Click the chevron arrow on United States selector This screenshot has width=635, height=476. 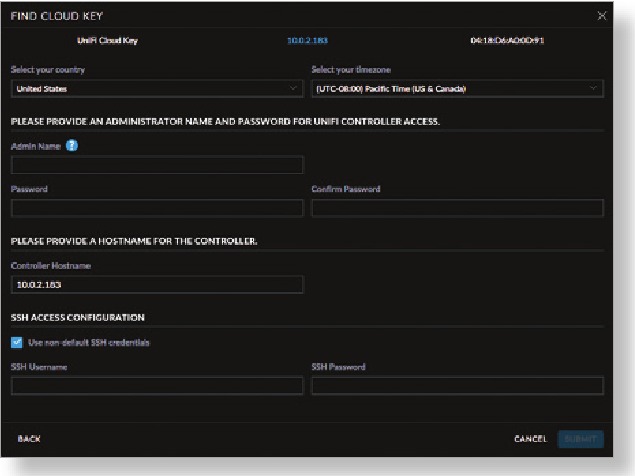pyautogui.click(x=293, y=89)
